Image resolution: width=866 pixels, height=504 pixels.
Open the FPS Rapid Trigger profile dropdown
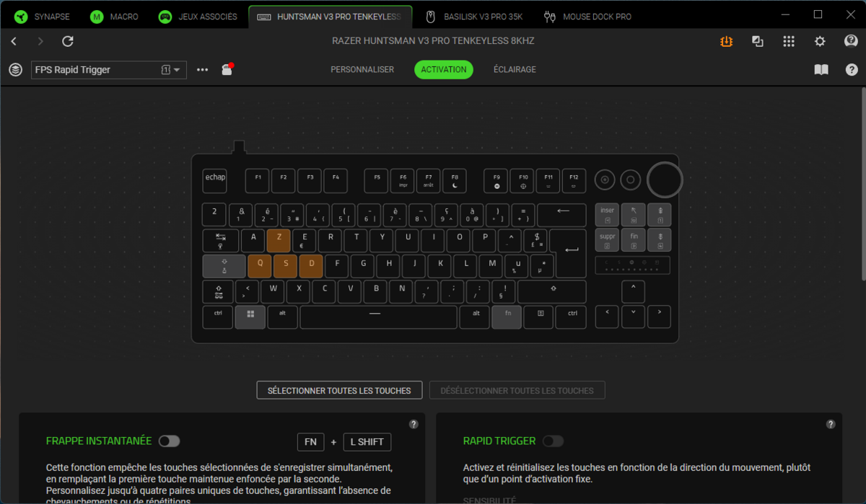point(109,70)
